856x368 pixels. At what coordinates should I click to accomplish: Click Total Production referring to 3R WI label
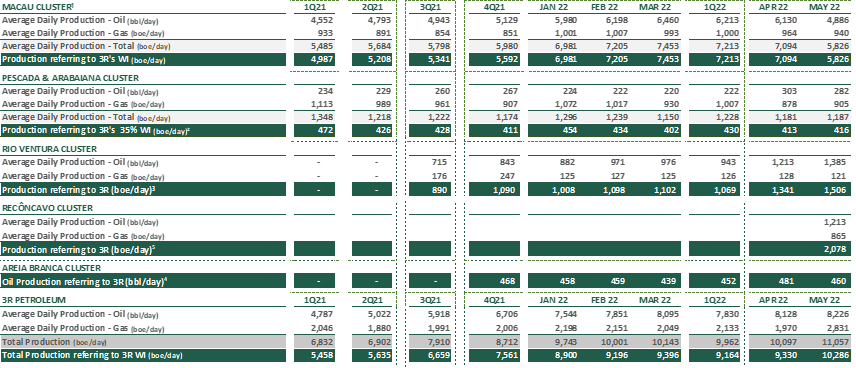coord(92,355)
